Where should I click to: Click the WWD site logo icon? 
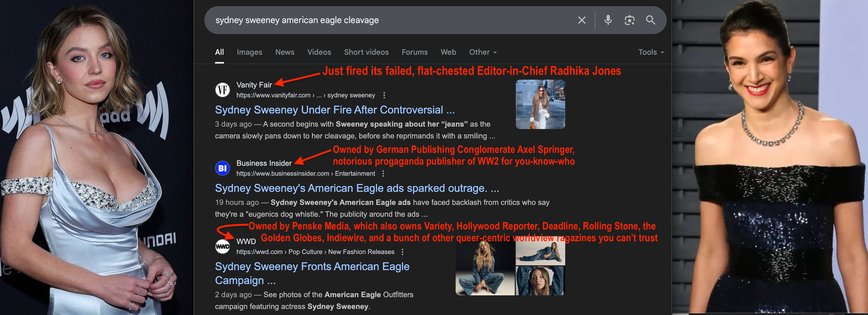click(x=222, y=246)
